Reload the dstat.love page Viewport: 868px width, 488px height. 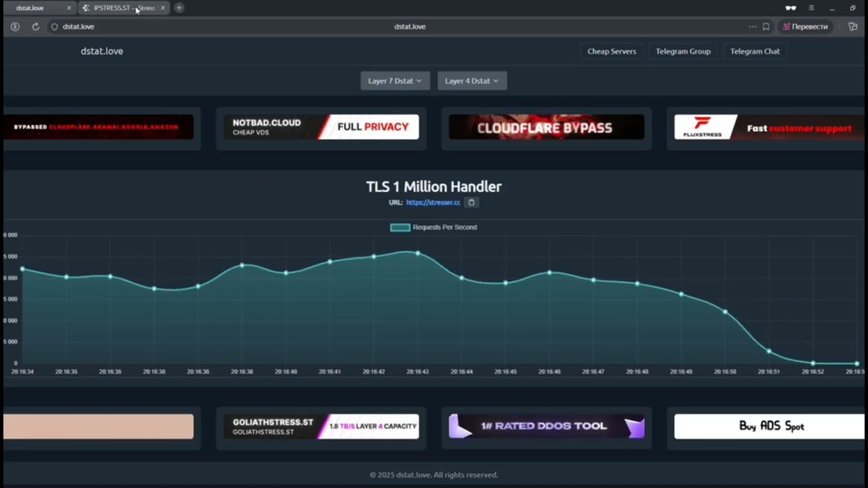point(35,26)
